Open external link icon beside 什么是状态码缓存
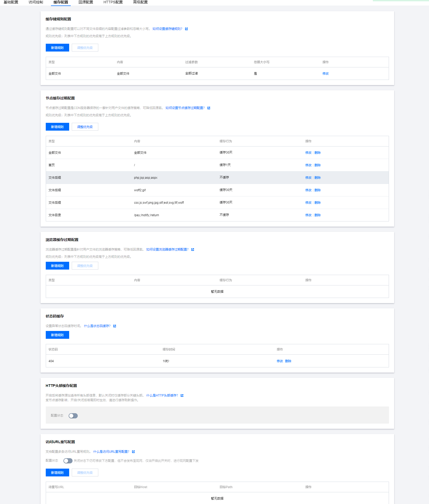This screenshot has width=429, height=504. pyautogui.click(x=115, y=326)
